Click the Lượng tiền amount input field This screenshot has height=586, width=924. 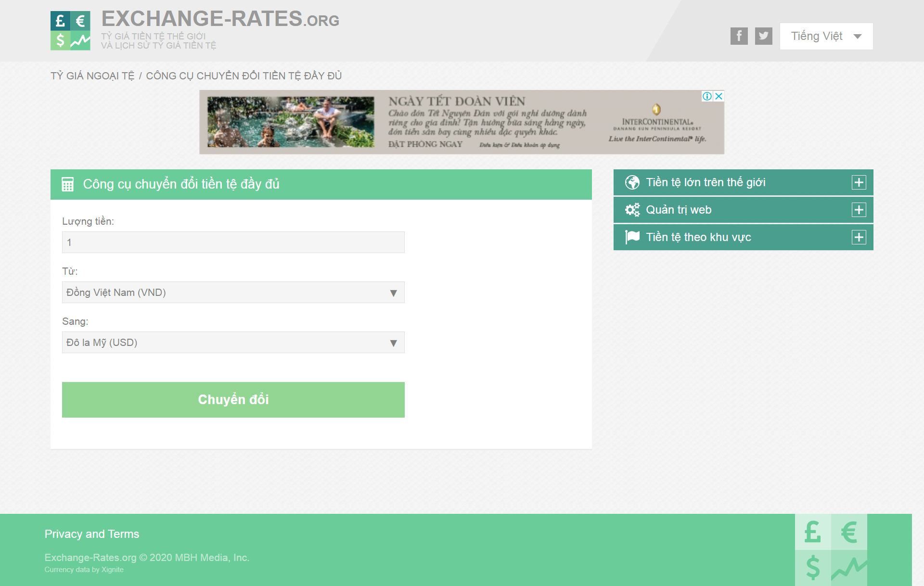(x=233, y=242)
